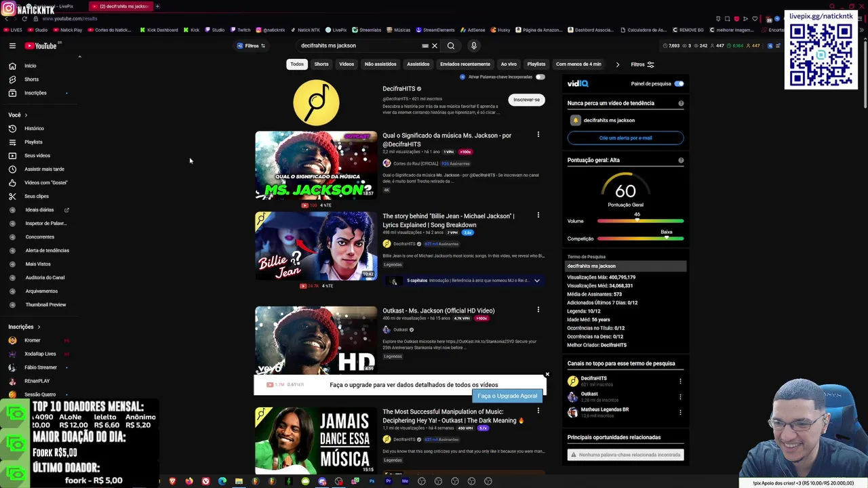Viewport: 868px width, 488px height.
Task: Open help for Nunca perca um vídeo
Action: coord(681,104)
